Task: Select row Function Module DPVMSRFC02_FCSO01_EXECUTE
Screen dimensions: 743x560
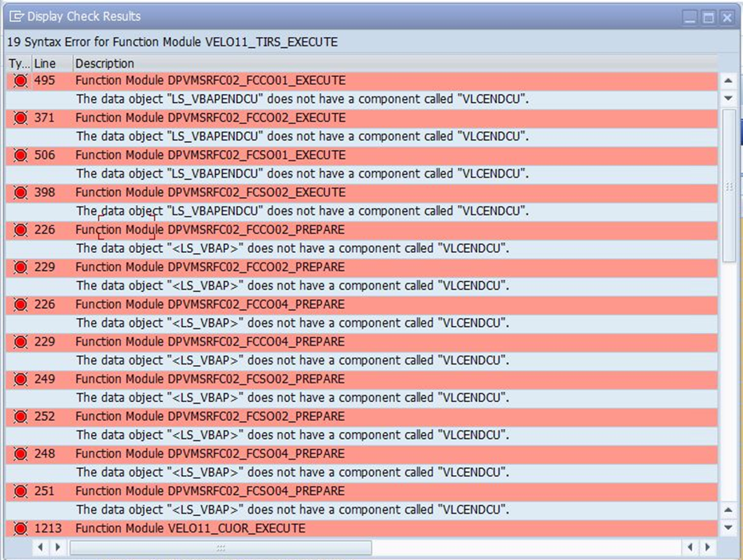Action: point(361,155)
